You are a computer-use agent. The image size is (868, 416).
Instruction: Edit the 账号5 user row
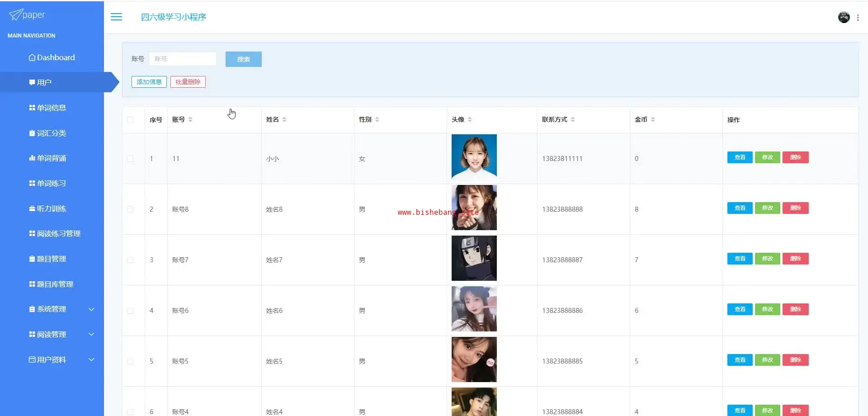pyautogui.click(x=768, y=360)
